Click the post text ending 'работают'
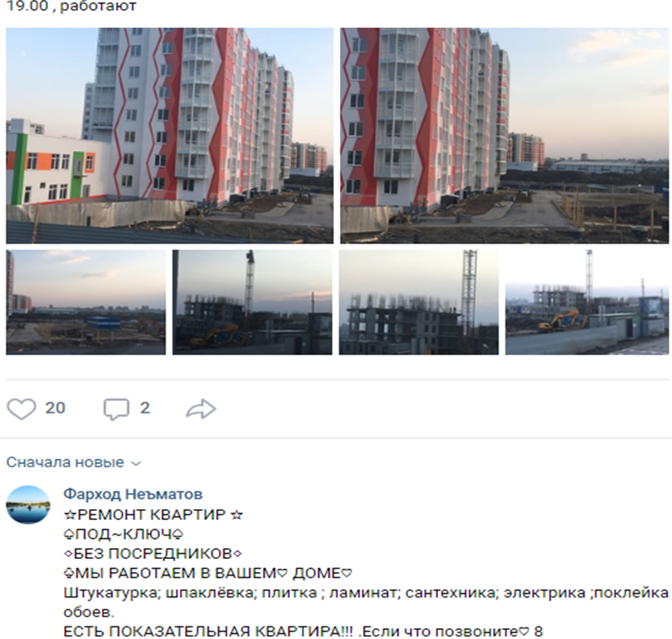Viewport: 672px width, 639px height. coord(71,6)
